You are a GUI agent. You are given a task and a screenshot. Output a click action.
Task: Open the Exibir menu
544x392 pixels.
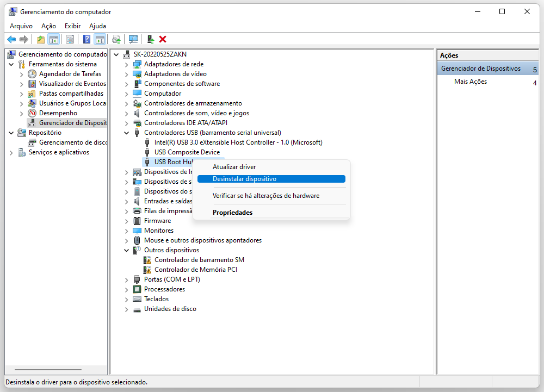[x=72, y=26]
